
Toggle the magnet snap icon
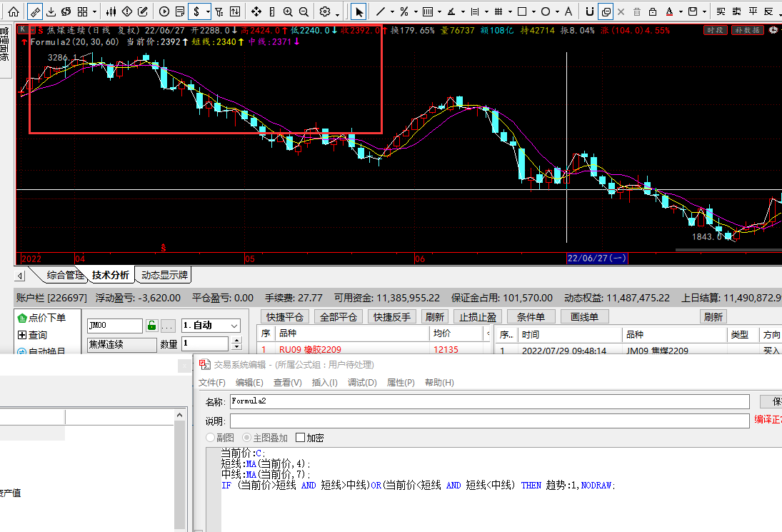(x=589, y=11)
